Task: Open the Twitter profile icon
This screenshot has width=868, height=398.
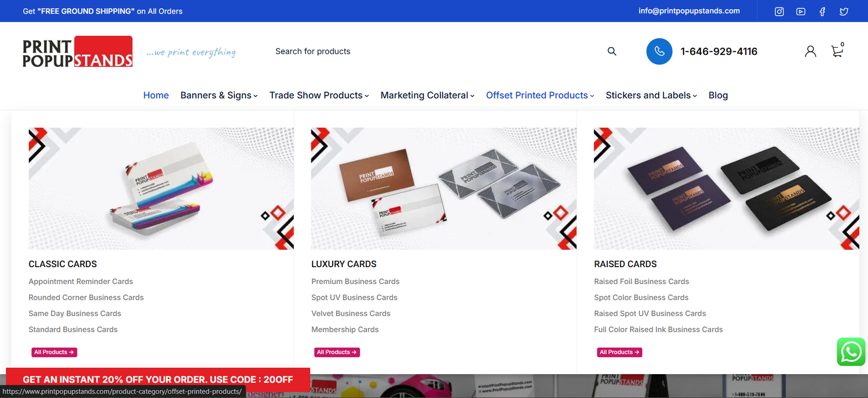Action: point(844,11)
